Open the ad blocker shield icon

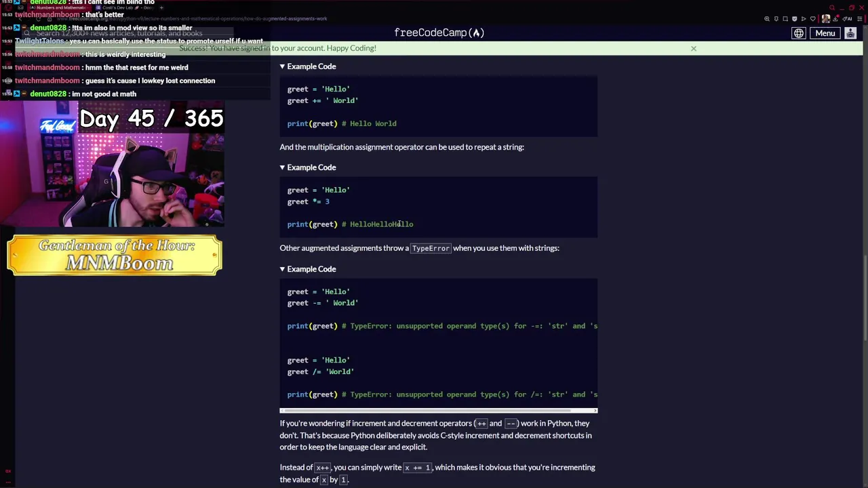pos(795,19)
